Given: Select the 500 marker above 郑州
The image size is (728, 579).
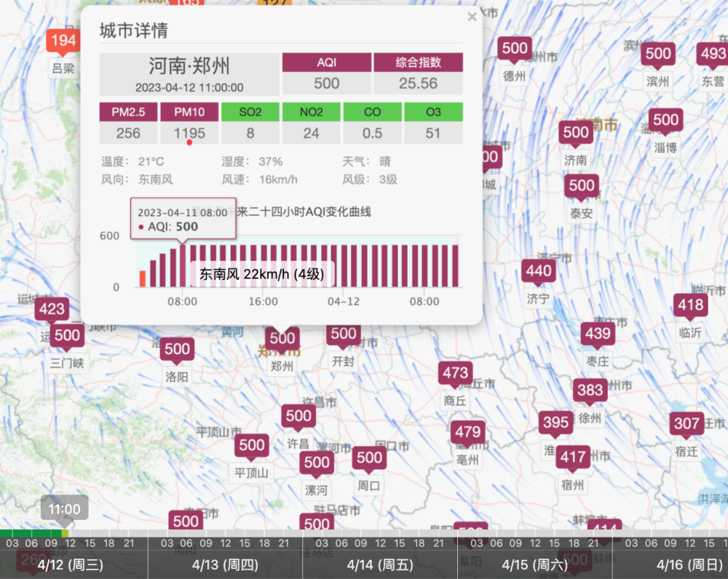Looking at the screenshot, I should (x=282, y=338).
